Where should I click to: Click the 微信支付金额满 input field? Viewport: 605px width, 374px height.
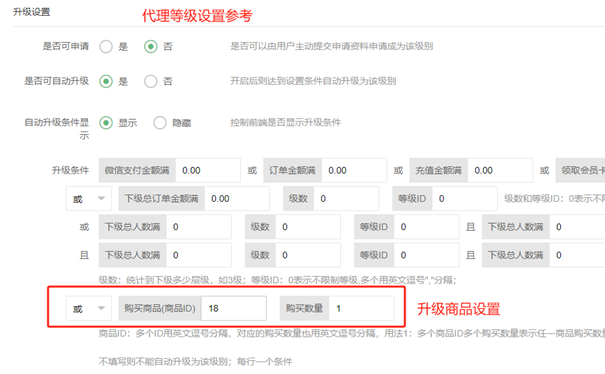click(208, 170)
